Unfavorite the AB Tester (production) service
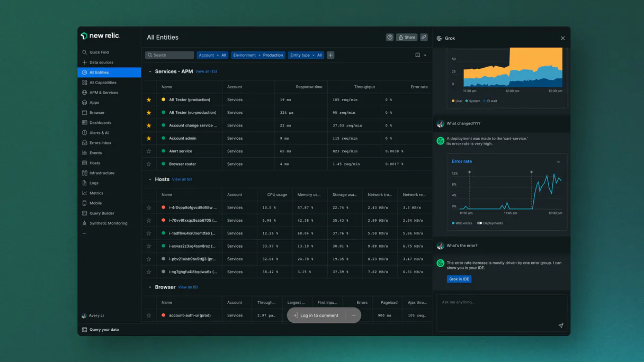The height and width of the screenshot is (362, 644). 148,99
